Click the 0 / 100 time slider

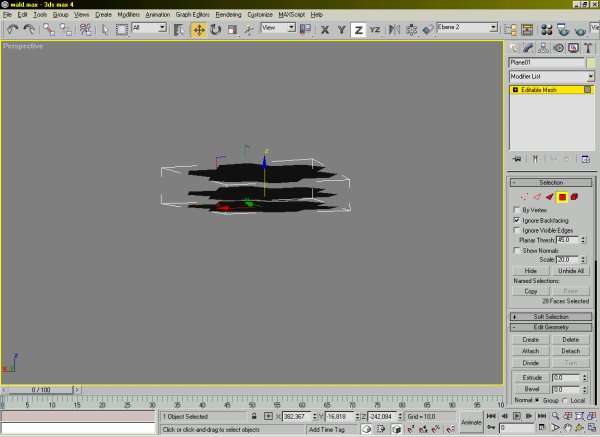[x=41, y=390]
